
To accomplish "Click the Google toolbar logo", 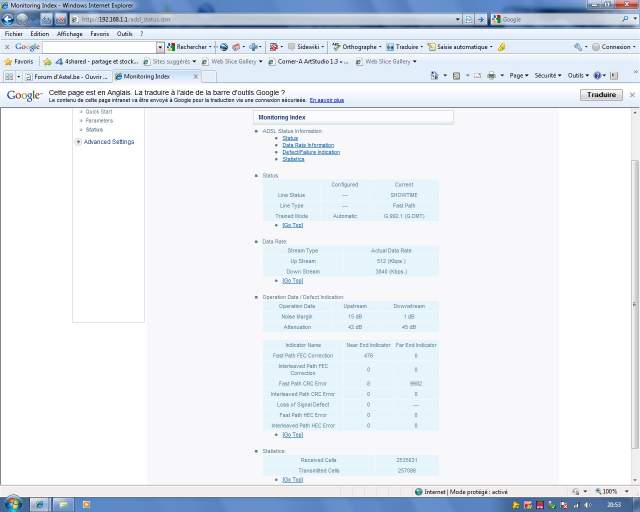I will point(27,47).
